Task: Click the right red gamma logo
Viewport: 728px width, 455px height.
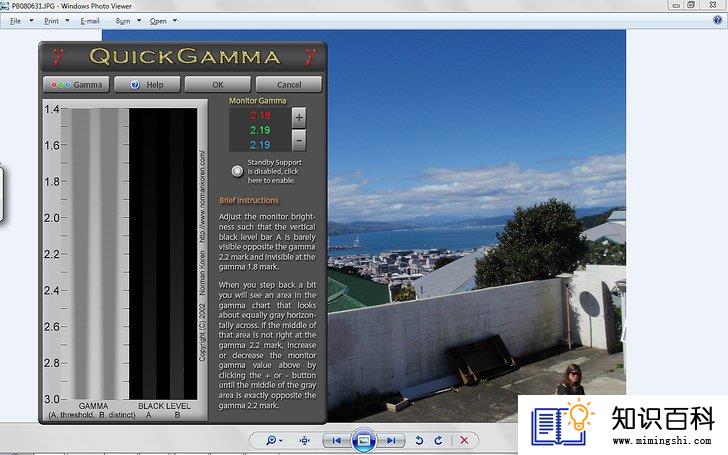Action: pos(311,57)
